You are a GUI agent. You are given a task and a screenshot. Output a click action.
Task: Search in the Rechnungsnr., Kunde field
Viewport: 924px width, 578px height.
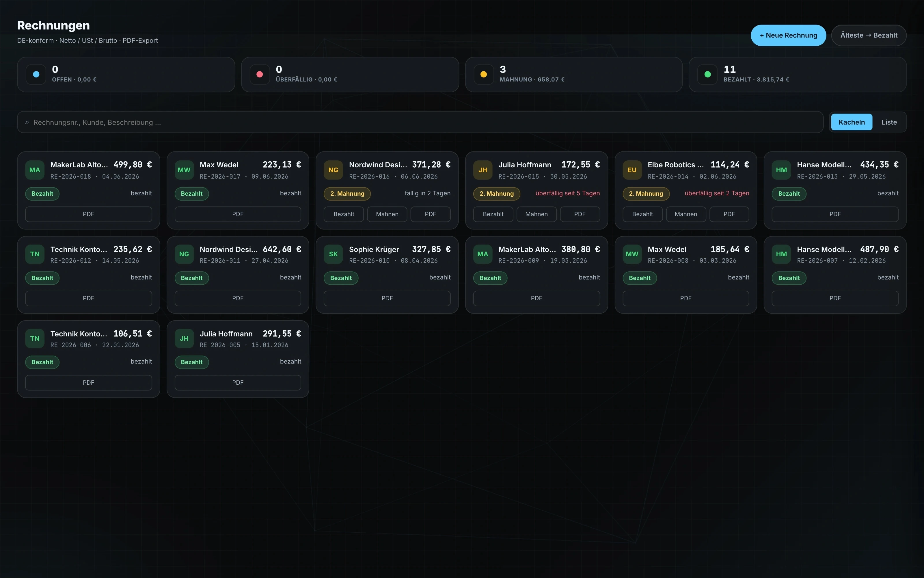[x=420, y=122]
